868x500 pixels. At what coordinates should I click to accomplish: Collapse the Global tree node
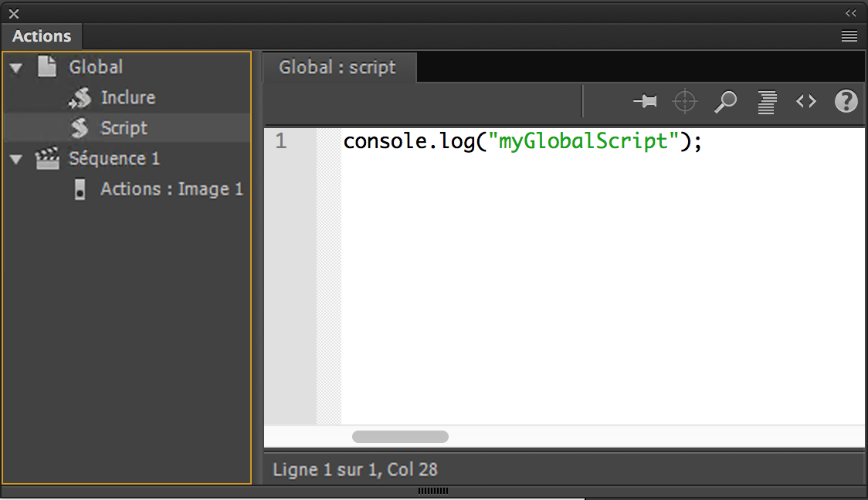click(17, 67)
